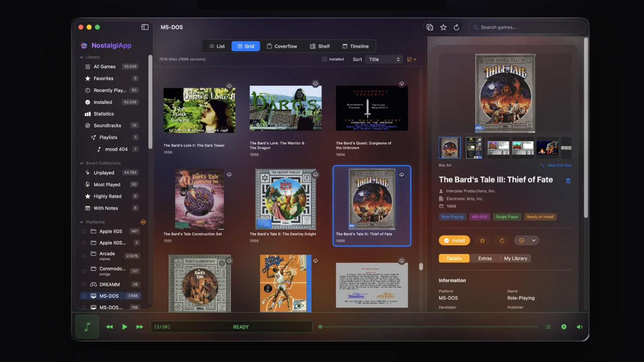Click the Search games field

[x=528, y=27]
